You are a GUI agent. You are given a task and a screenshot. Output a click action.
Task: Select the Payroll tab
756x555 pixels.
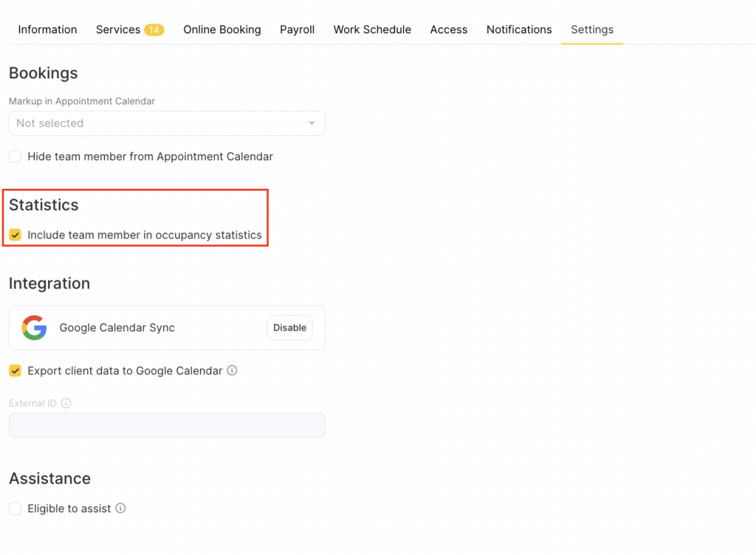click(297, 30)
